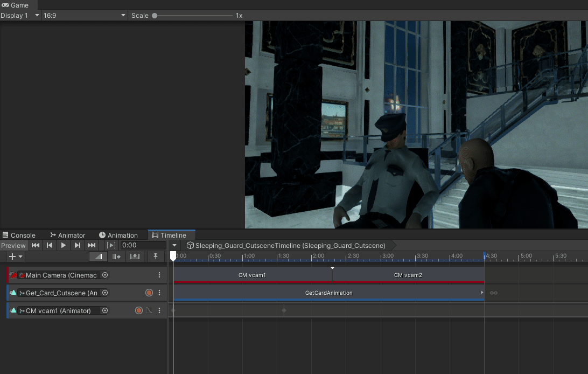Click the Preview button in the Timeline
Screen dimensions: 588x374
13,245
